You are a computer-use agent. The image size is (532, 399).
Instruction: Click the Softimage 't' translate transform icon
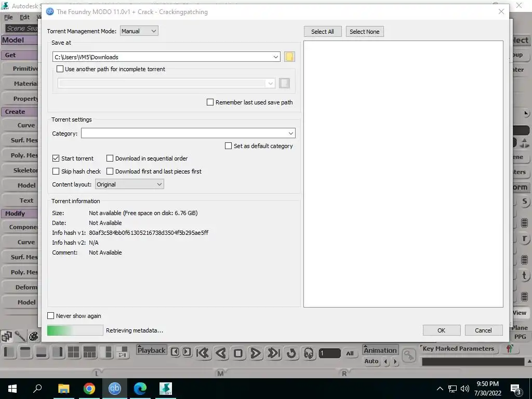point(525,275)
